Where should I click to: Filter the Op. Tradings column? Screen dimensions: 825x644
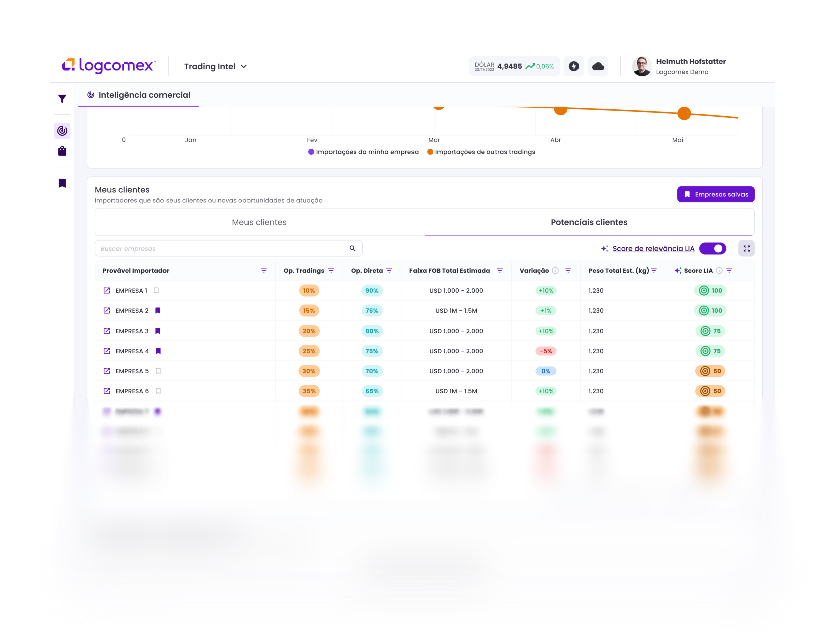[331, 271]
